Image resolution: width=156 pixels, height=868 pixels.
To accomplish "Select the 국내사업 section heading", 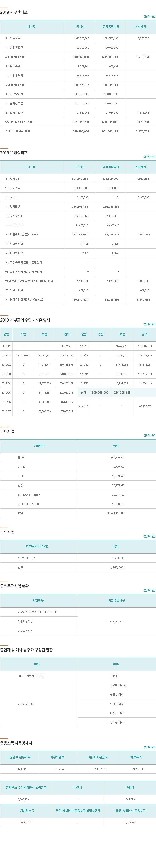I will pyautogui.click(x=7, y=431).
